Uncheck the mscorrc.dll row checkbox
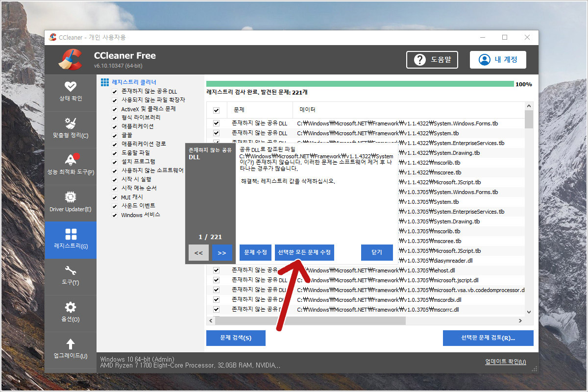Viewport: 588px width, 392px height. tap(216, 309)
